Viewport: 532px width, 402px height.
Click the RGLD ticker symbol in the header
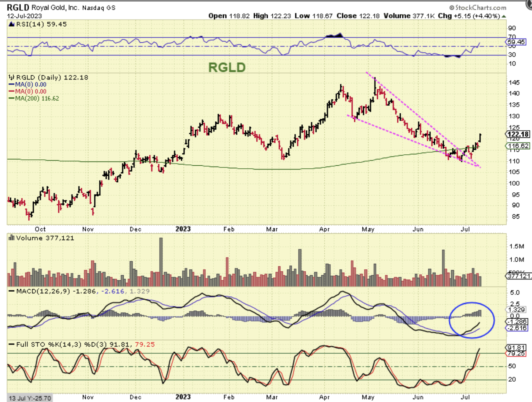click(x=18, y=7)
